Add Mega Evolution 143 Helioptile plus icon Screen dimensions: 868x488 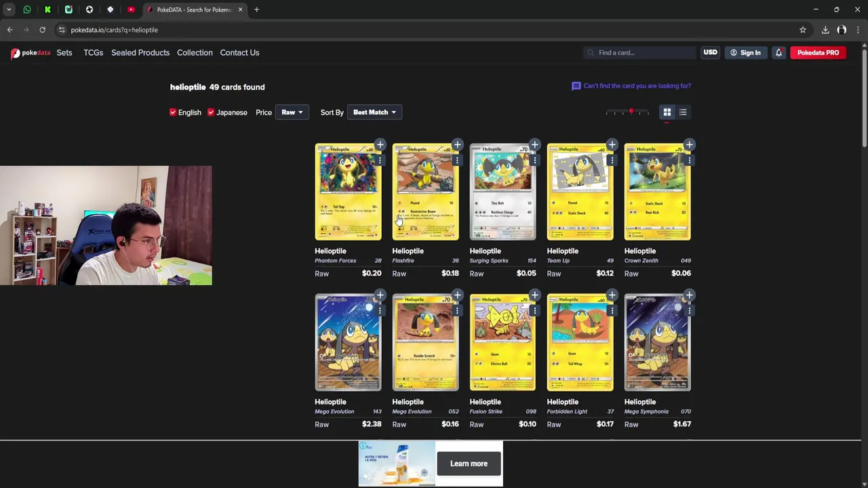click(x=380, y=295)
